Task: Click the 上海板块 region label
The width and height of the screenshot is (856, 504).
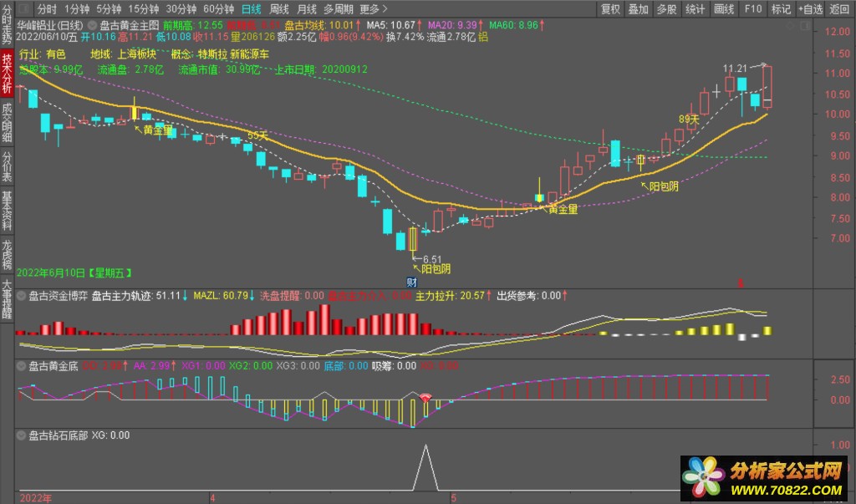Action: 136,54
